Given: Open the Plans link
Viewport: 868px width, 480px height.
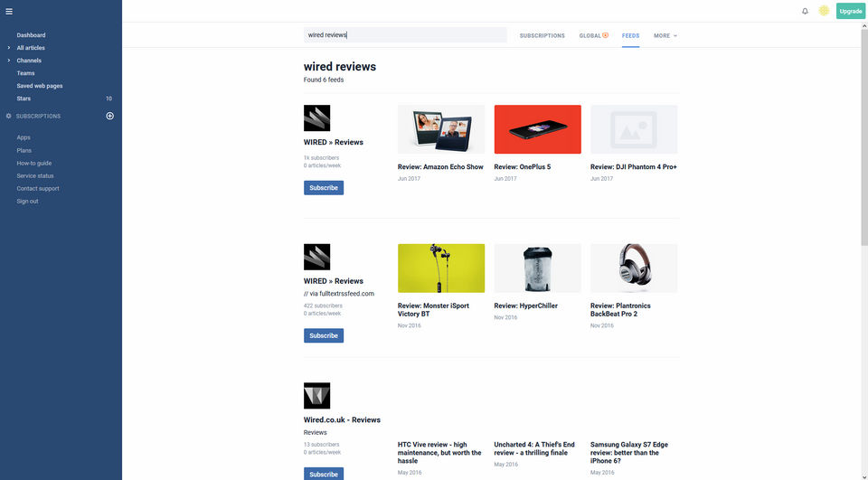Looking at the screenshot, I should 24,150.
